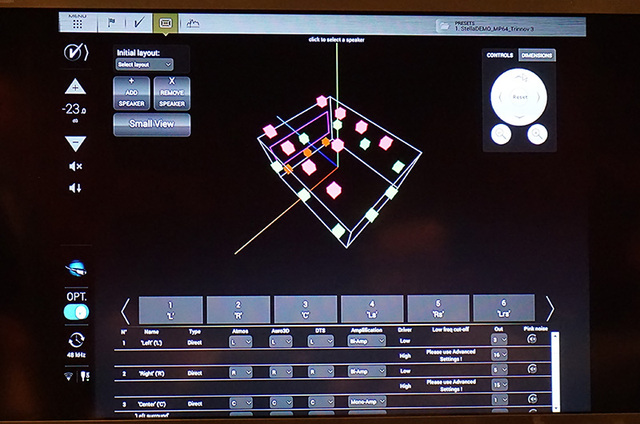Open Amplification Bi-Amp dropdown for Left speaker

tap(367, 340)
